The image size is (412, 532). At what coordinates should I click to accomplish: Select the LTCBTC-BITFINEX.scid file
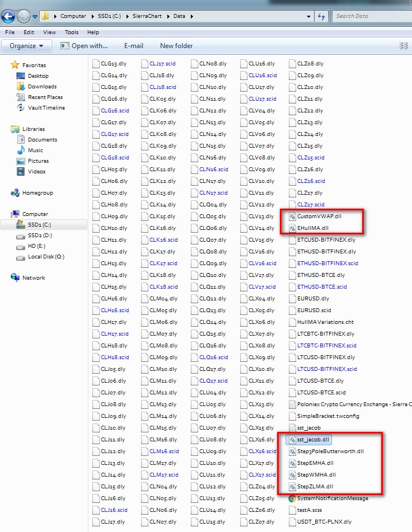coord(322,345)
